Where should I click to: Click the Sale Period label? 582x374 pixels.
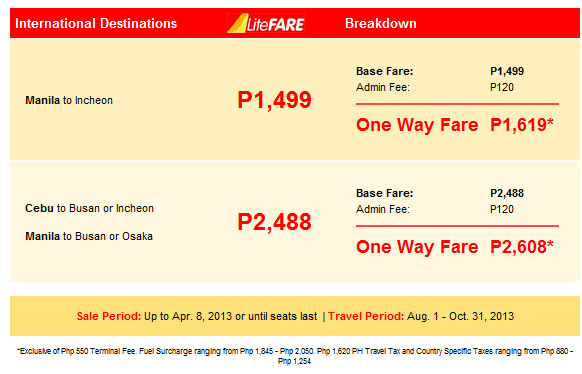[109, 316]
